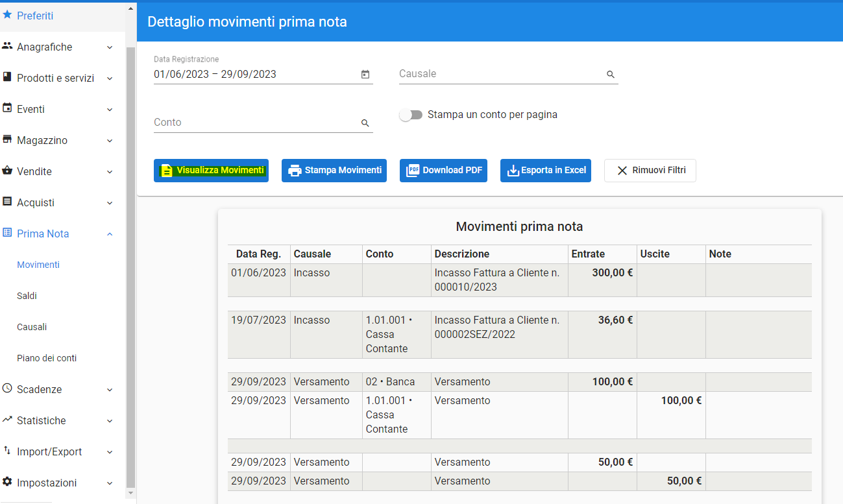
Task: Expand Import/Export chevron
Action: pos(110,452)
